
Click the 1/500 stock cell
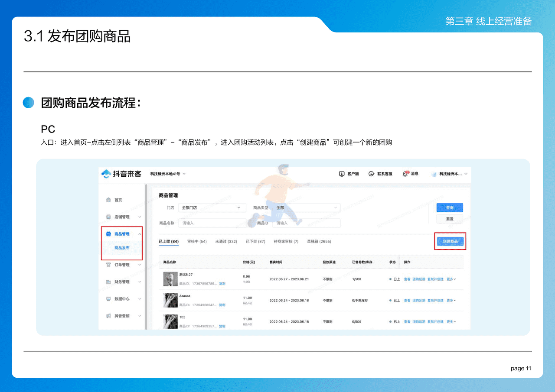point(357,279)
